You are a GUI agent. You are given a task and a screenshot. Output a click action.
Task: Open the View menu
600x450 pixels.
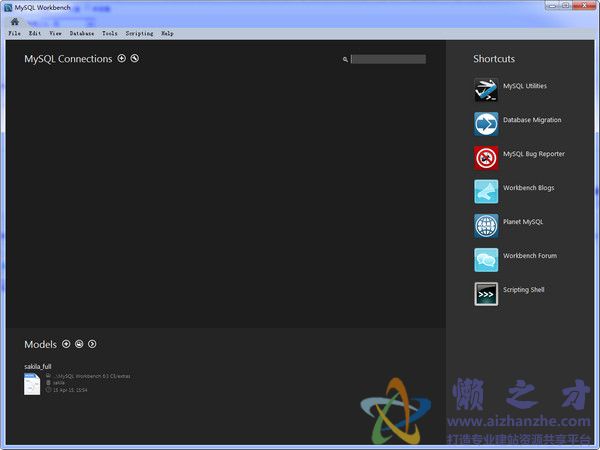(x=55, y=34)
